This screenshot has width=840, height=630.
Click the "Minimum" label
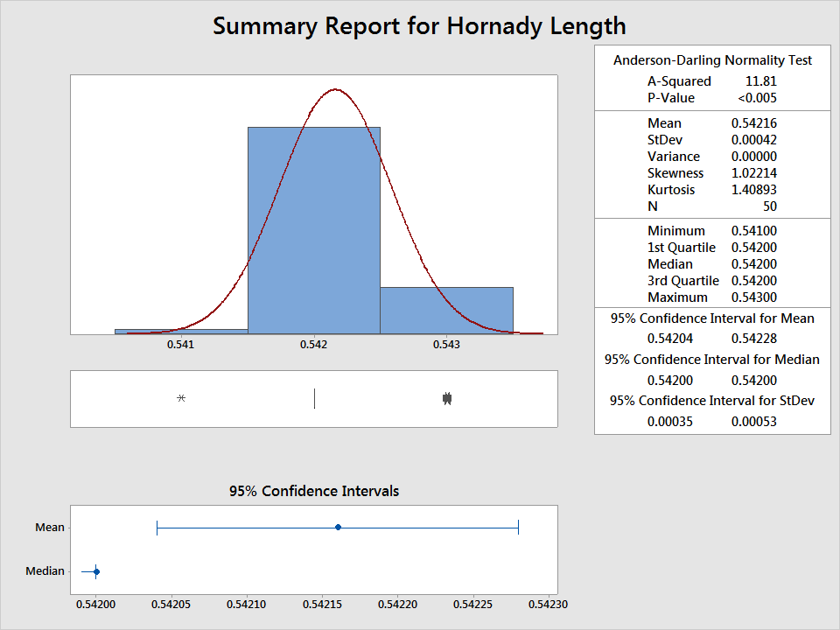[676, 231]
